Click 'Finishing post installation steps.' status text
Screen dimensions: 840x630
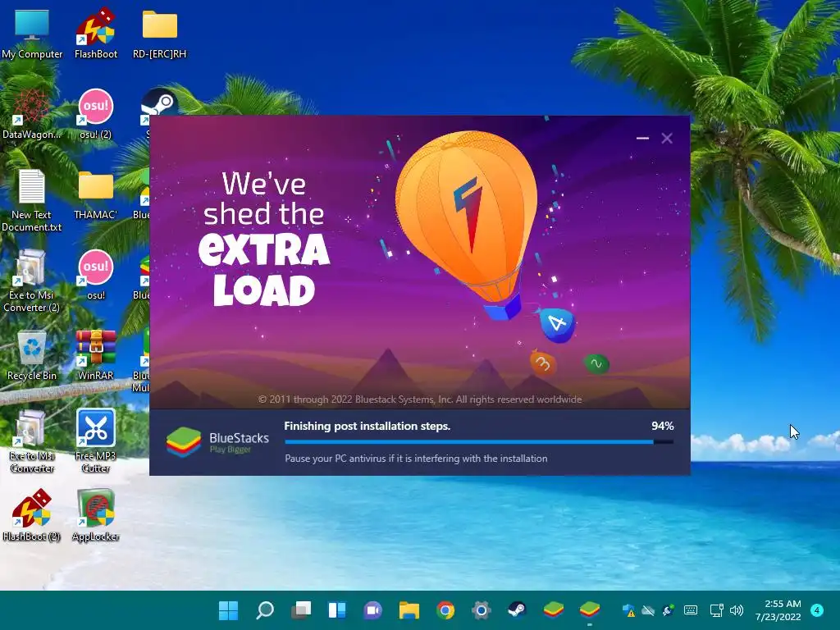click(367, 426)
